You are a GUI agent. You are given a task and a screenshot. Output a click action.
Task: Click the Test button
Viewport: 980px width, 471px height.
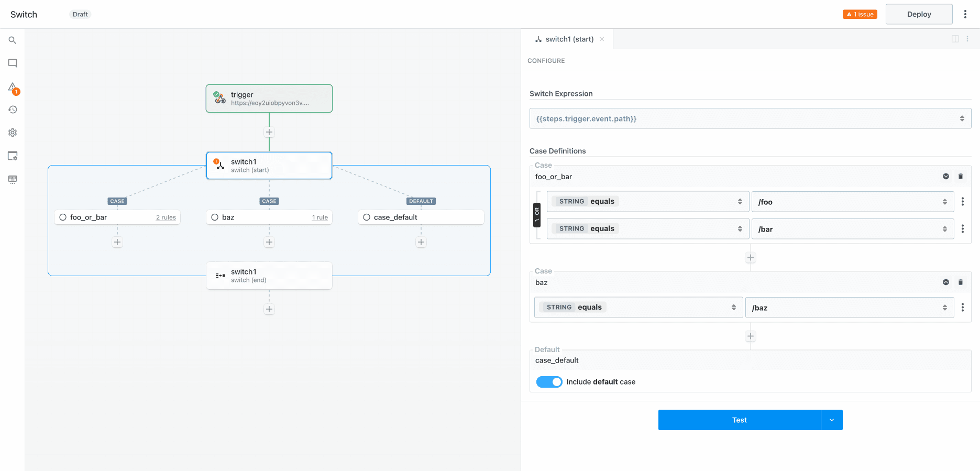739,420
